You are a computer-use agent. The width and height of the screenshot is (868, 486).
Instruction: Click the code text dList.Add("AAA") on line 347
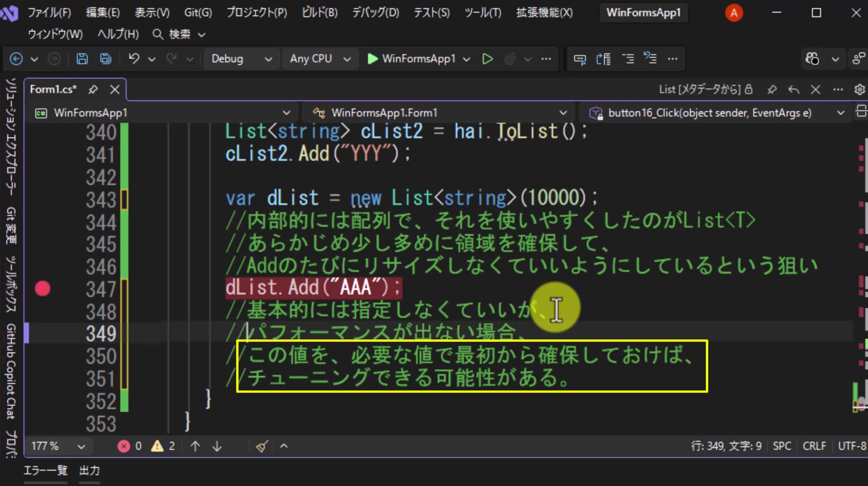pyautogui.click(x=313, y=288)
